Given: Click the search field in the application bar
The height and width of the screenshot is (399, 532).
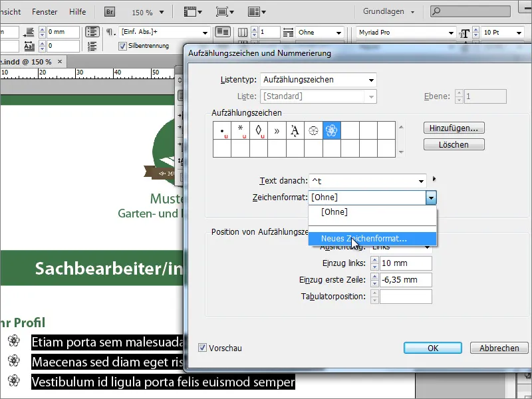Looking at the screenshot, I should pyautogui.click(x=470, y=11).
